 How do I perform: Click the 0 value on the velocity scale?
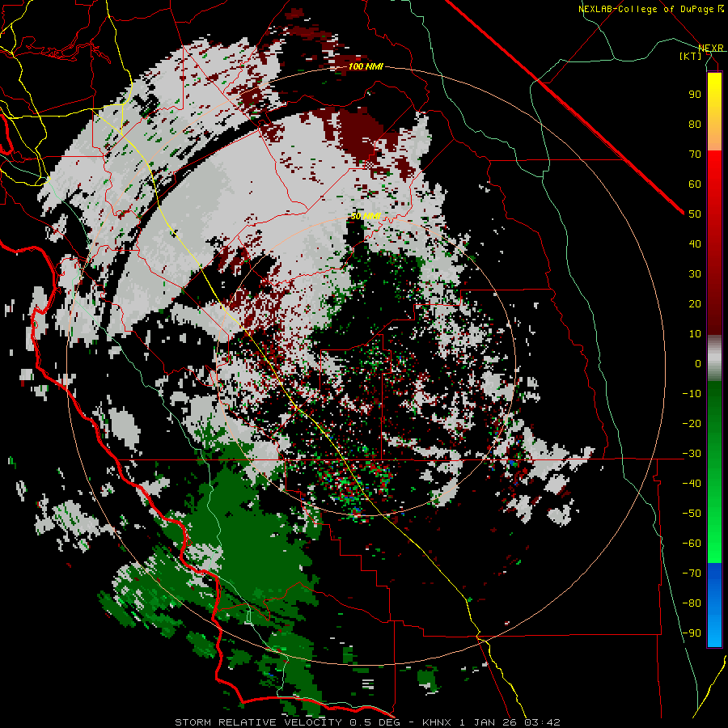(x=698, y=364)
